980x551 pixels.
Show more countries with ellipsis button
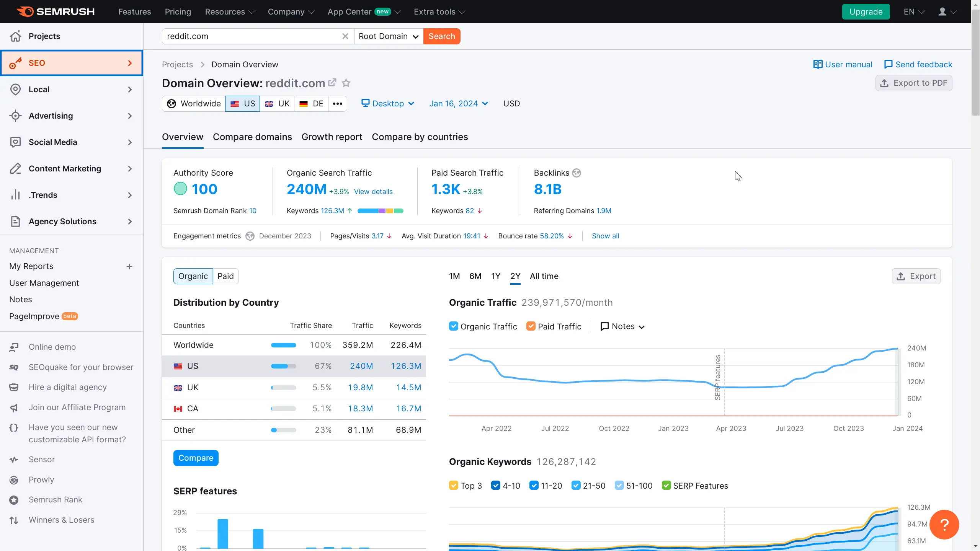pyautogui.click(x=337, y=104)
